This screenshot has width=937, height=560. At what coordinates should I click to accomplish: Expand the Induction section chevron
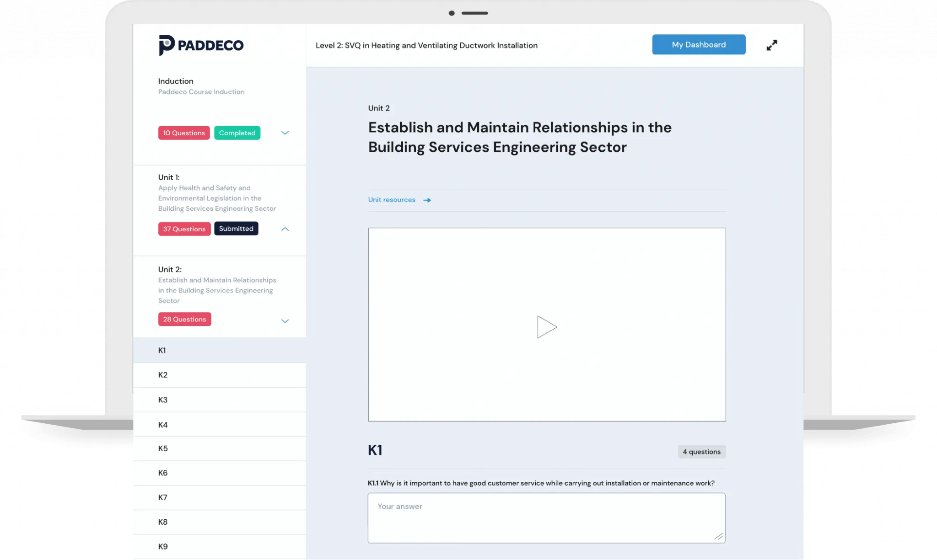coord(285,133)
